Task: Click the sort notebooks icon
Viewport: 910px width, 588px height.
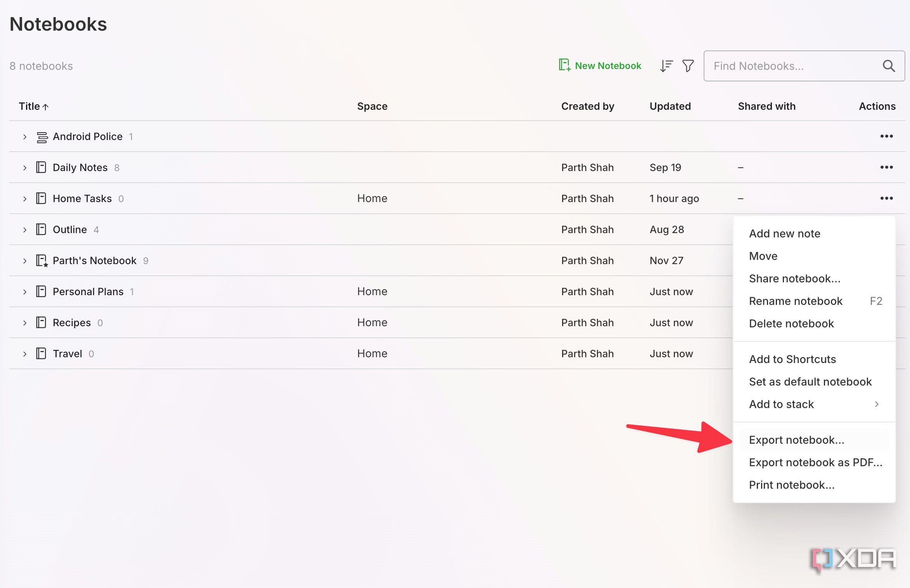Action: pyautogui.click(x=666, y=66)
